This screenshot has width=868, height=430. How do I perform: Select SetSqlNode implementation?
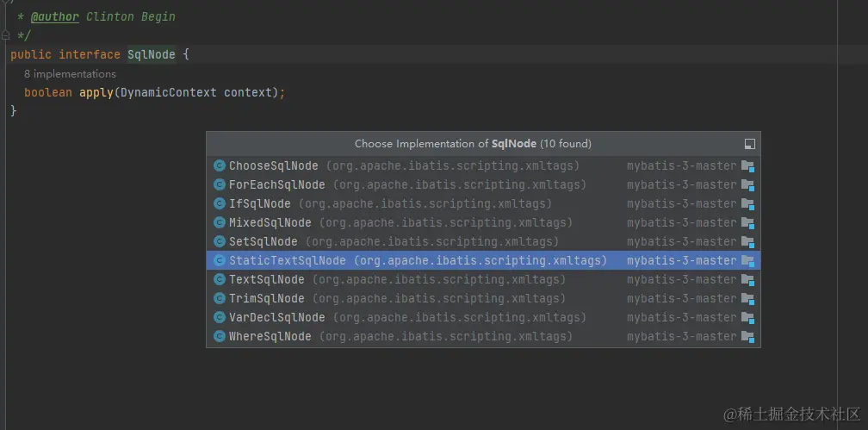pyautogui.click(x=483, y=241)
